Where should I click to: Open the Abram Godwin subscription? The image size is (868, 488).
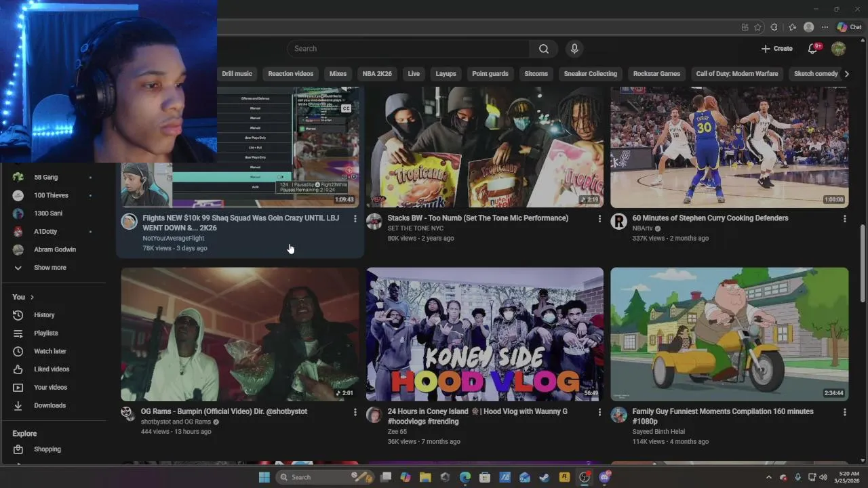click(54, 249)
